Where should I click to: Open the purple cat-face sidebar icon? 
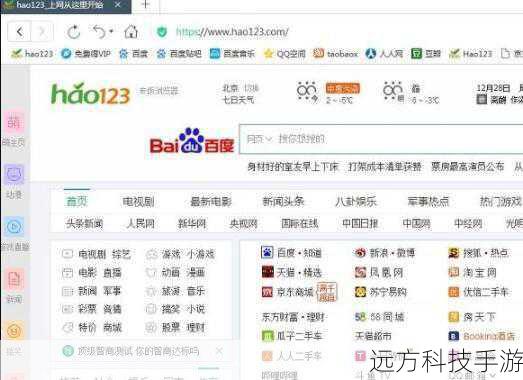click(x=14, y=174)
